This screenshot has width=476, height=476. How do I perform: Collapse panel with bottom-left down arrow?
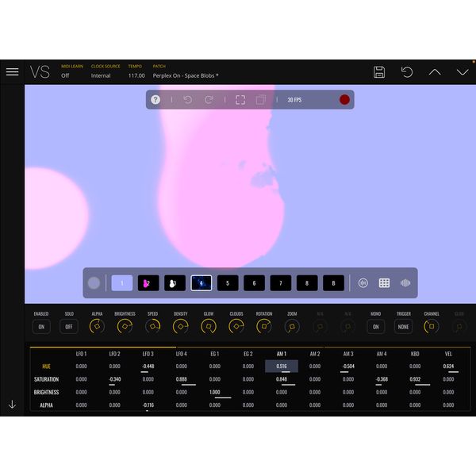pyautogui.click(x=12, y=404)
